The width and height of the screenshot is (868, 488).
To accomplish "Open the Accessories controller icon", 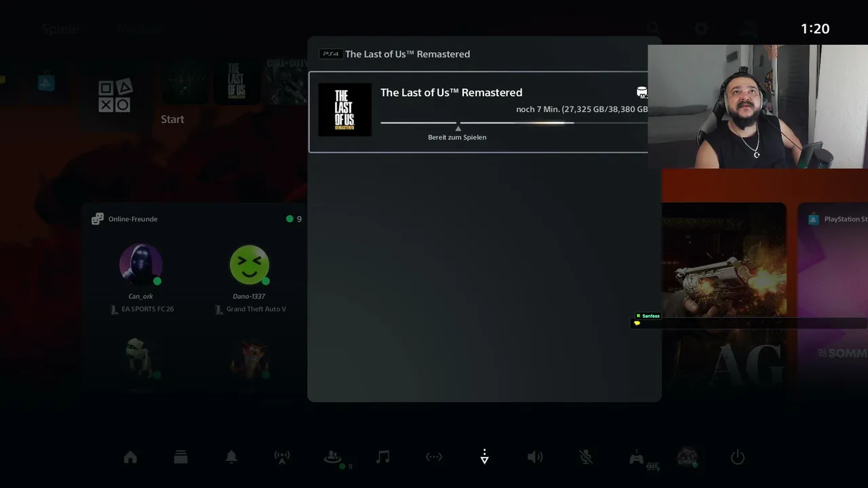I will 636,458.
